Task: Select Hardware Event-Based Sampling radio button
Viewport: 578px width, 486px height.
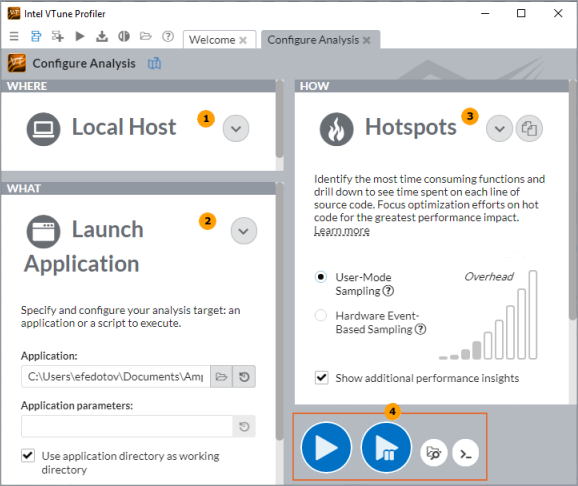Action: (x=321, y=315)
